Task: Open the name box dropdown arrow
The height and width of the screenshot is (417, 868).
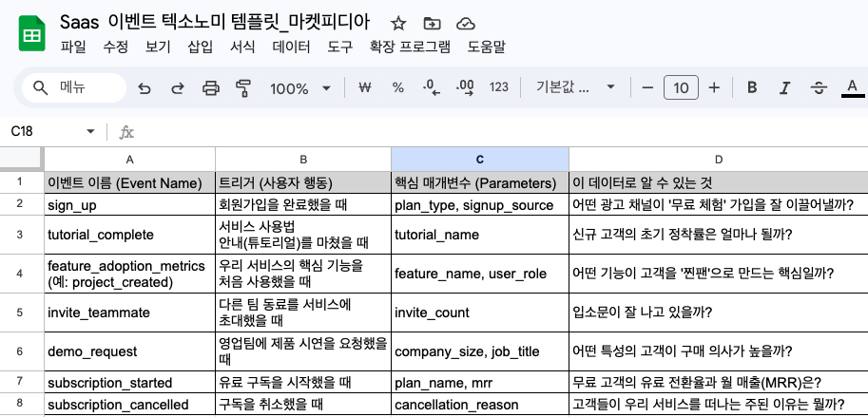Action: click(x=90, y=132)
